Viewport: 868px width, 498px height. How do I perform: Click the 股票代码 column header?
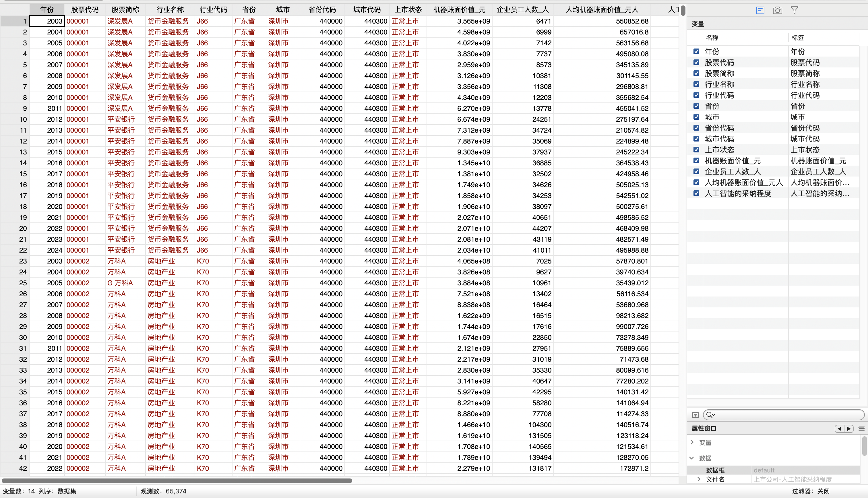click(x=84, y=9)
